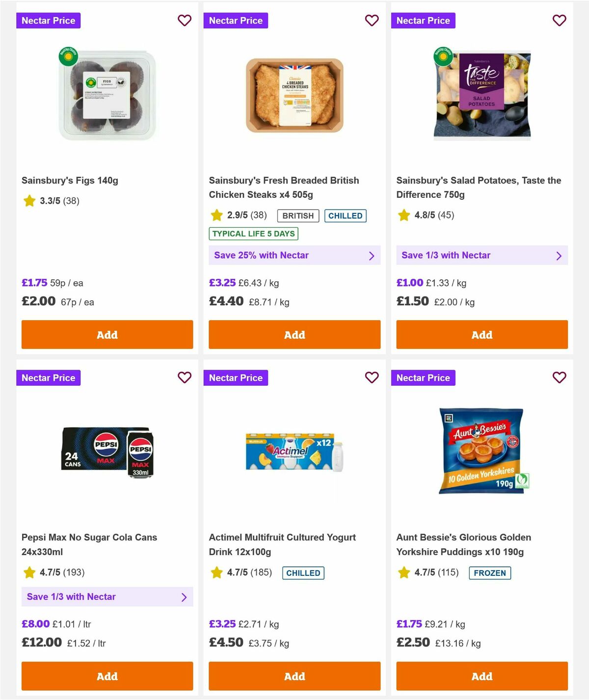This screenshot has height=700, width=589.
Task: Click the Nectar Price badge on Pepsi Max
Action: coord(49,377)
